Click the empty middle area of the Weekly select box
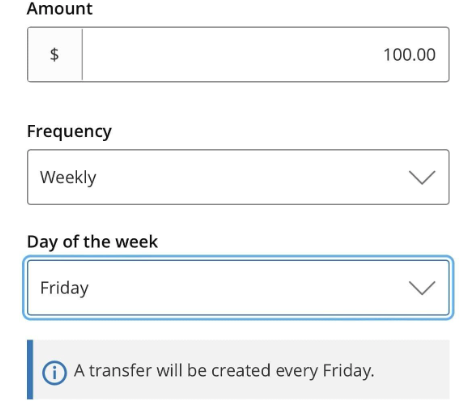Image resolution: width=475 pixels, height=416 pixels. (x=250, y=177)
